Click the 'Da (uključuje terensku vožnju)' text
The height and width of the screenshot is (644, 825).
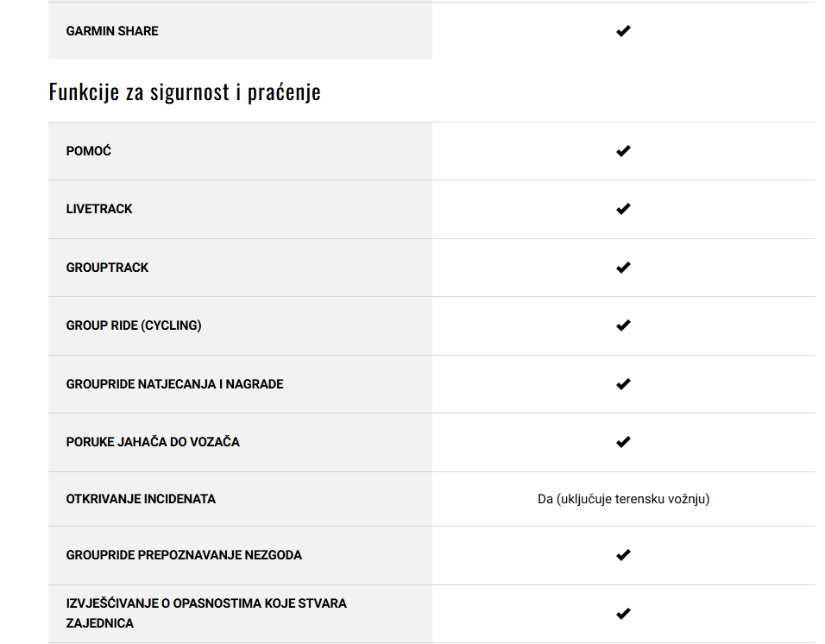point(623,499)
